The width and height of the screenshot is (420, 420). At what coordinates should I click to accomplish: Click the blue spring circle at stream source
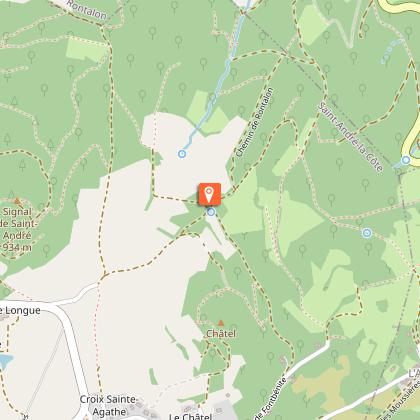182,154
